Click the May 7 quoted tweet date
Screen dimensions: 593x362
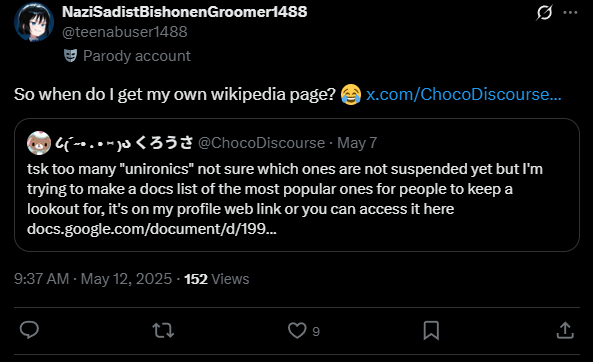click(x=357, y=143)
